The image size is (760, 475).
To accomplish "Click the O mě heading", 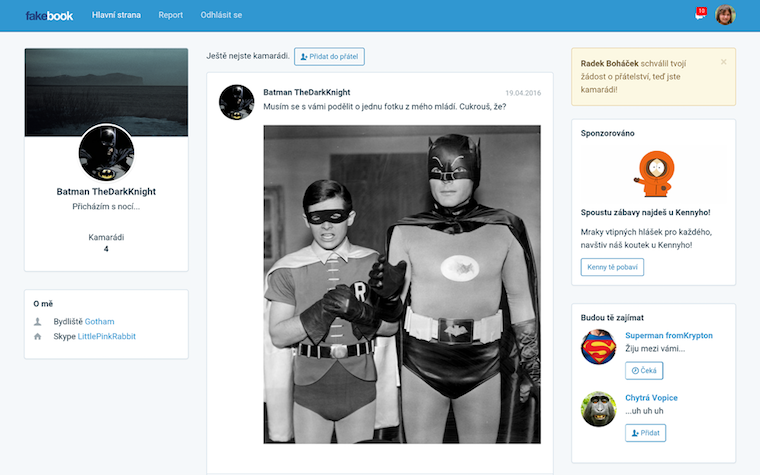I will (43, 304).
